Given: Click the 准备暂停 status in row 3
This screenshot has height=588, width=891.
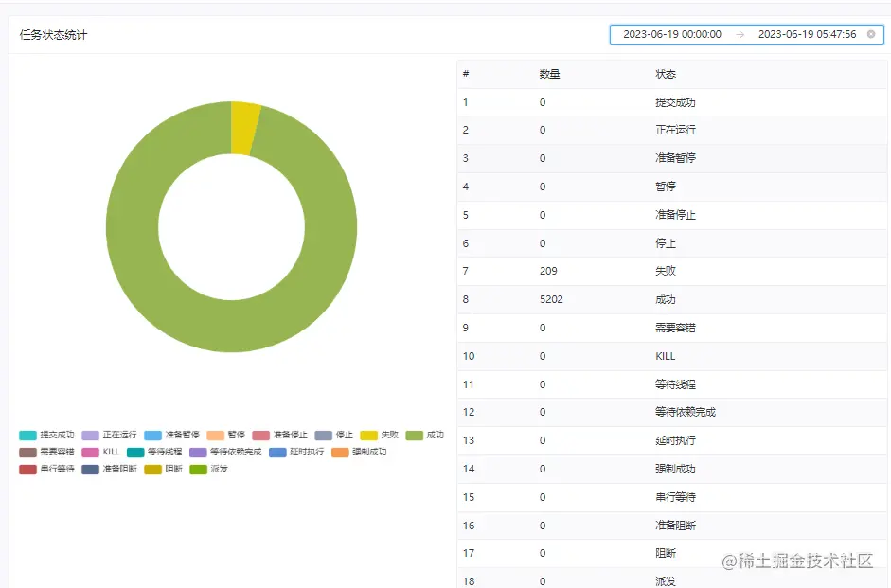Looking at the screenshot, I should pyautogui.click(x=675, y=158).
